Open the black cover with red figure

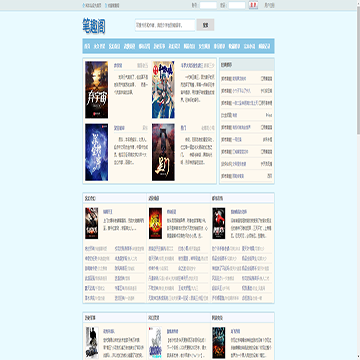click(219, 223)
